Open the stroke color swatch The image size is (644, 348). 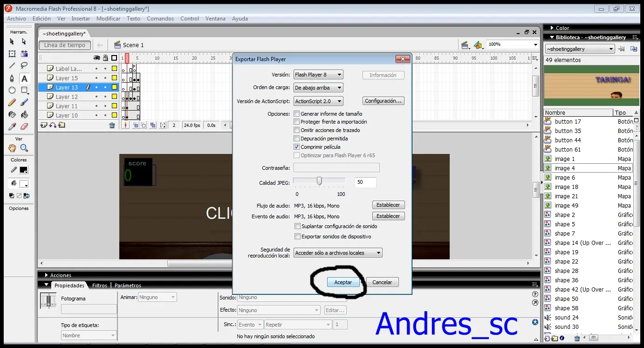pyautogui.click(x=23, y=170)
